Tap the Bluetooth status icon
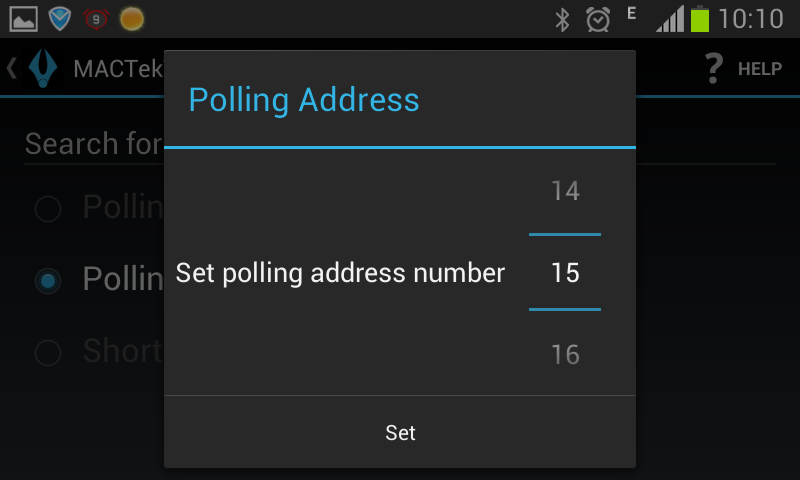Viewport: 800px width, 480px height. tap(563, 19)
